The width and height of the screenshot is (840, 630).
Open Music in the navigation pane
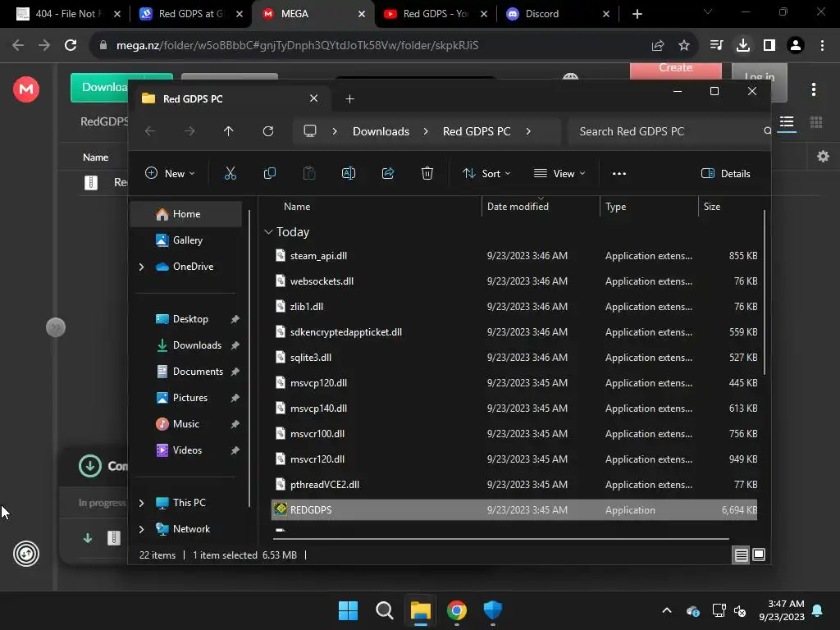(187, 424)
